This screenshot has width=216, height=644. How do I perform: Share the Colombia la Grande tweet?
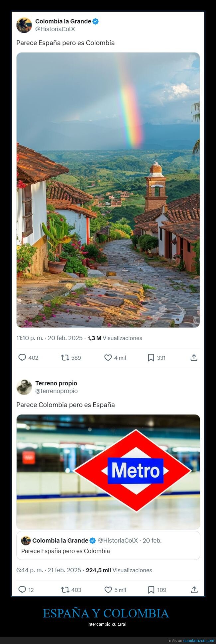tap(194, 358)
